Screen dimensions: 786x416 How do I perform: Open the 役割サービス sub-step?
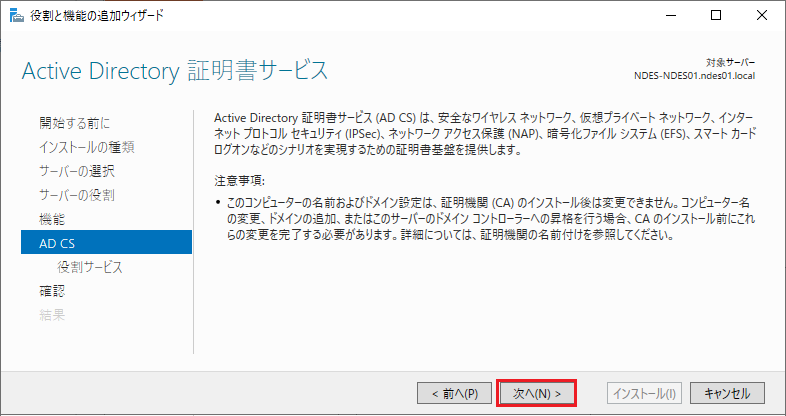pyautogui.click(x=90, y=267)
